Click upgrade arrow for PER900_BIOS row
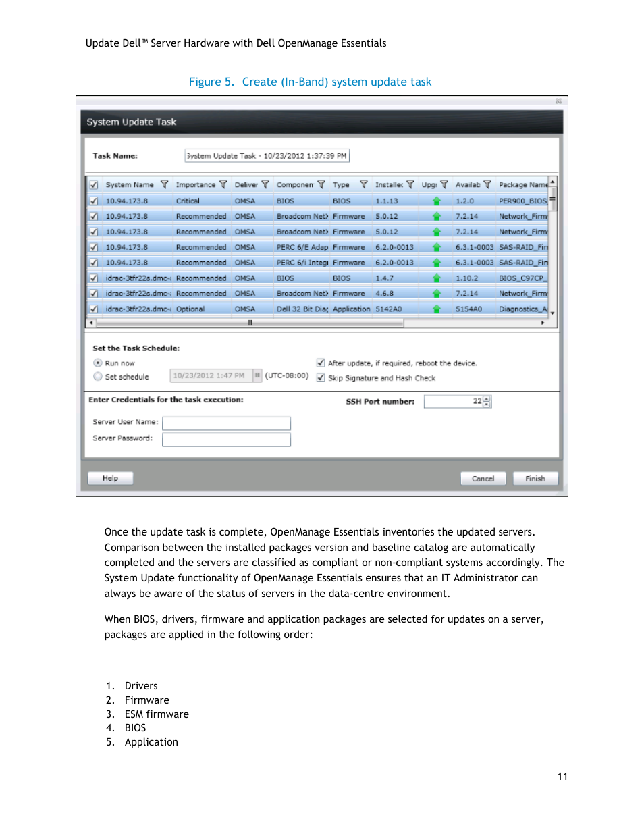Viewport: 644px width, 834px height. tap(437, 201)
